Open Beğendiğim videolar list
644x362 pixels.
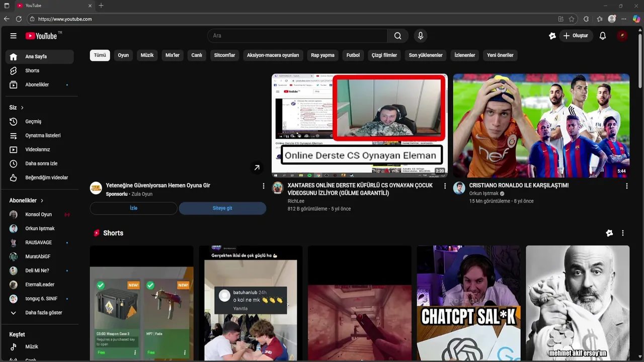pyautogui.click(x=40, y=178)
